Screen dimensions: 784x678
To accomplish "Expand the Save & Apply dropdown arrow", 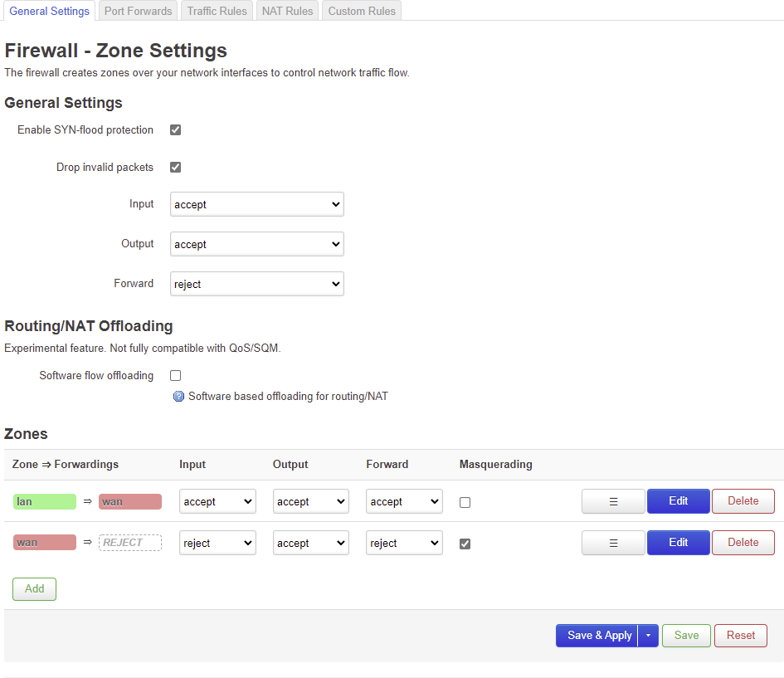I will 649,635.
